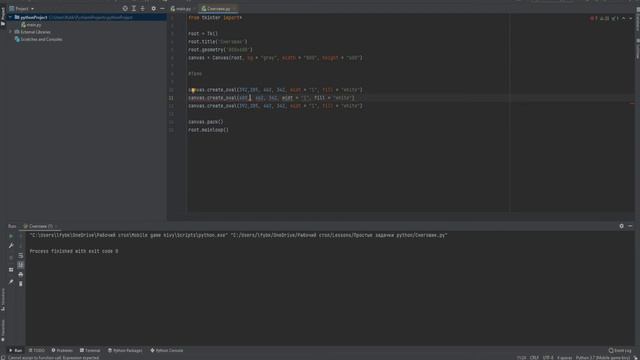This screenshot has height=360, width=640.
Task: Clear console output with trash icon
Action: pyautogui.click(x=21, y=284)
